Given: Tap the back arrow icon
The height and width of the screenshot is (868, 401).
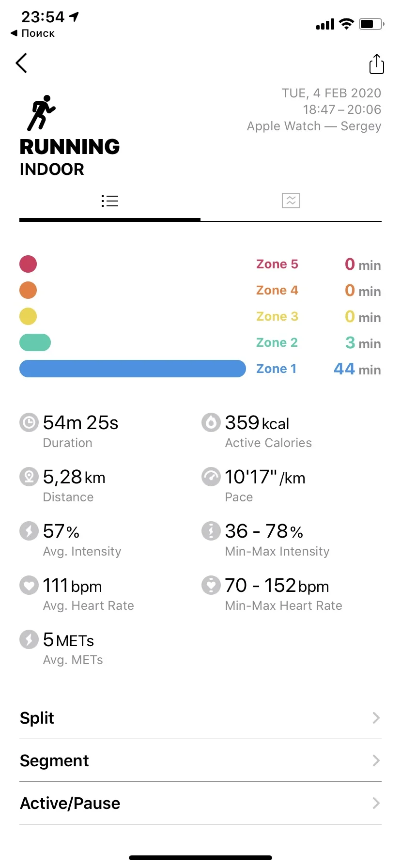Looking at the screenshot, I should [x=21, y=63].
